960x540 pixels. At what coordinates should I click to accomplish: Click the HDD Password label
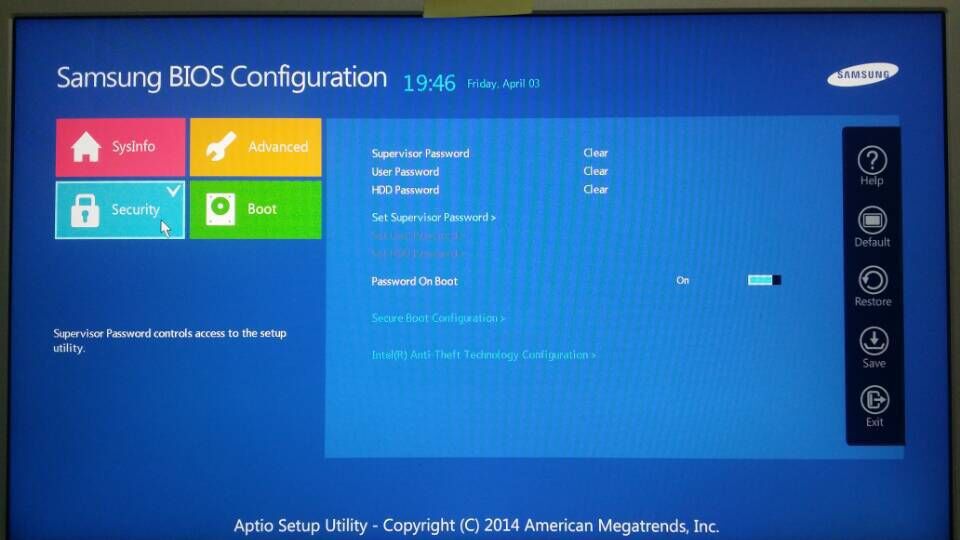pyautogui.click(x=405, y=190)
